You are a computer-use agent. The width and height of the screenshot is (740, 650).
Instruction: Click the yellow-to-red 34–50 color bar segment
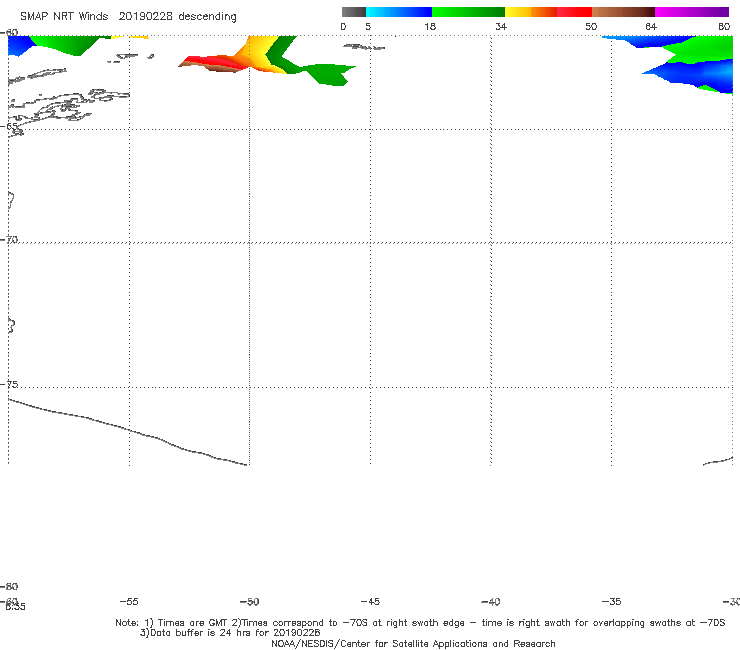548,12
